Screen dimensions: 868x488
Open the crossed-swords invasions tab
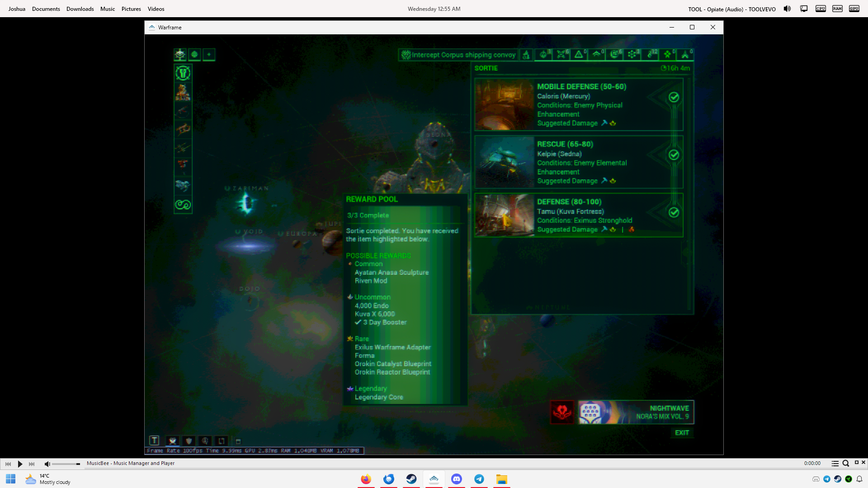click(x=561, y=55)
